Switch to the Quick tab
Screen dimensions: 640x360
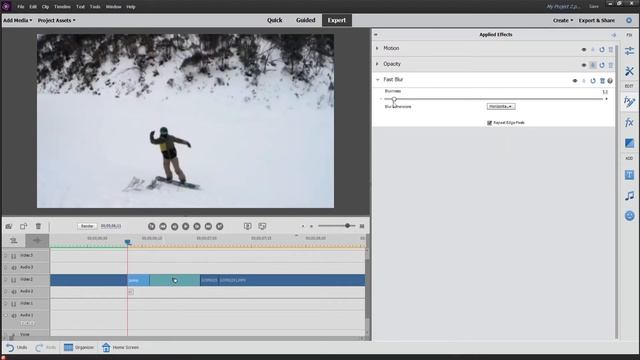[274, 20]
